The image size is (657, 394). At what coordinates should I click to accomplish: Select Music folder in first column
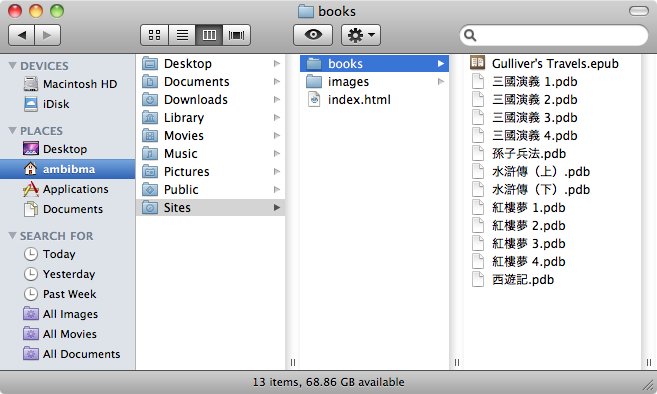pyautogui.click(x=211, y=154)
